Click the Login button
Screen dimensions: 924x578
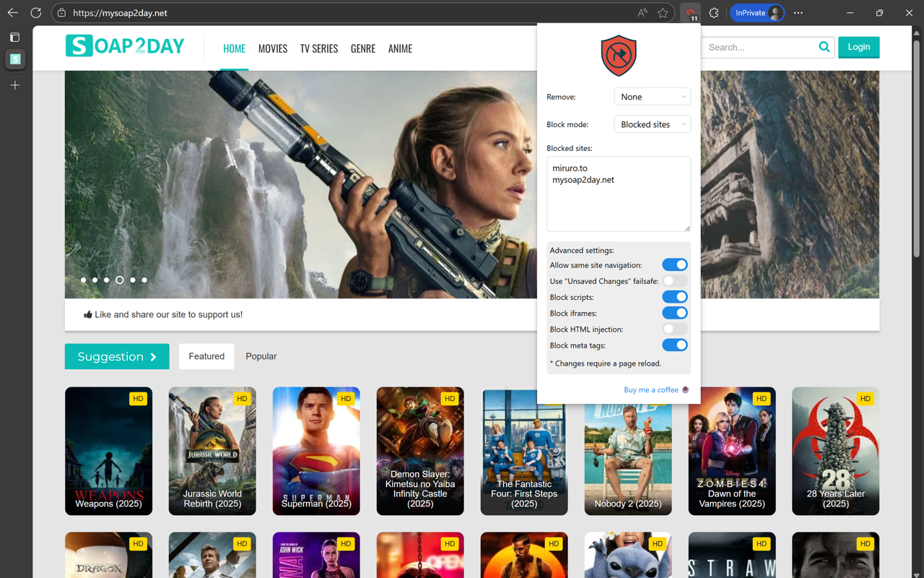tap(858, 47)
